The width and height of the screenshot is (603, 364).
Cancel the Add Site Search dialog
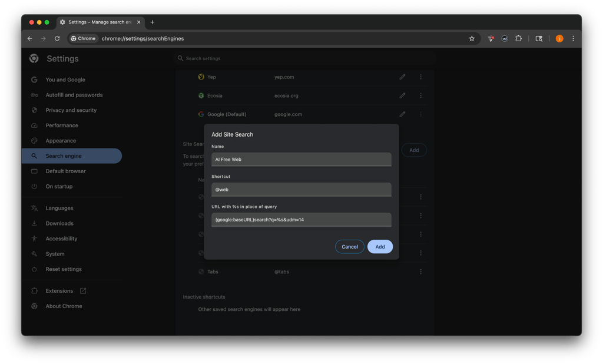pos(349,247)
